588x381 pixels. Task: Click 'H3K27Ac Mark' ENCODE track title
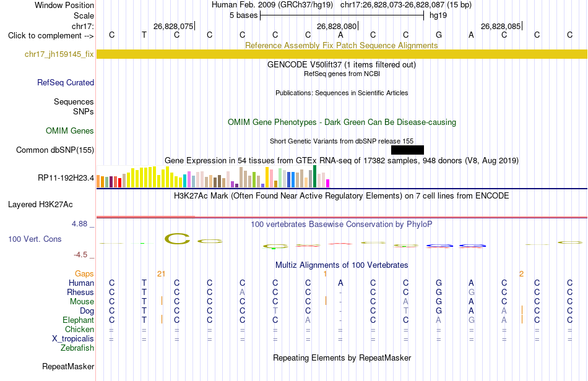(x=341, y=195)
